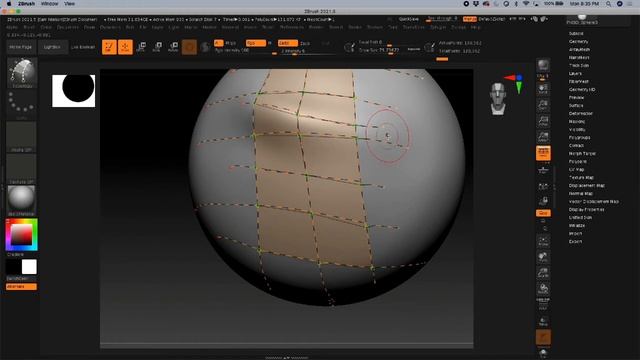Toggle the Transp transparency icon
The image size is (640, 360).
point(543,321)
